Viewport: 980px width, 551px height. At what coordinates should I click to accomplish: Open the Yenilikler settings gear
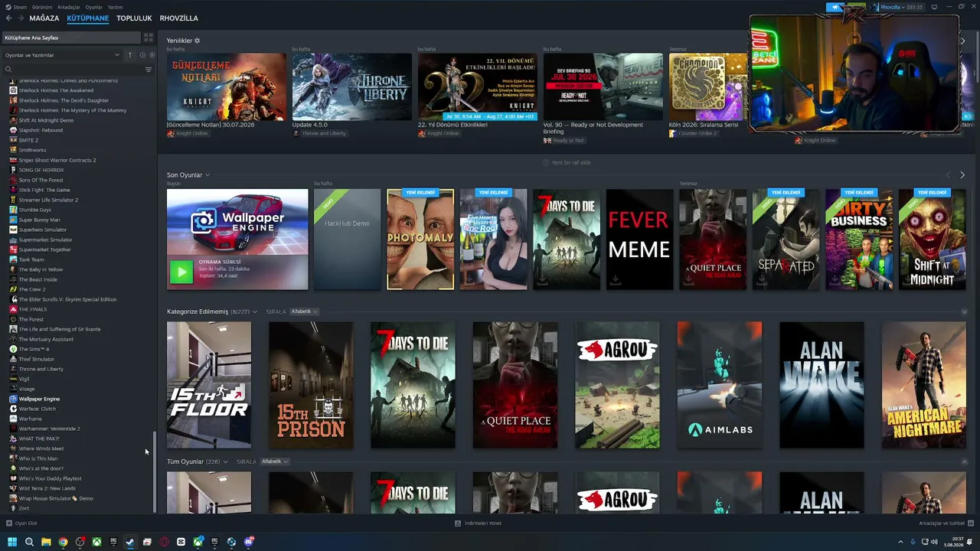197,41
